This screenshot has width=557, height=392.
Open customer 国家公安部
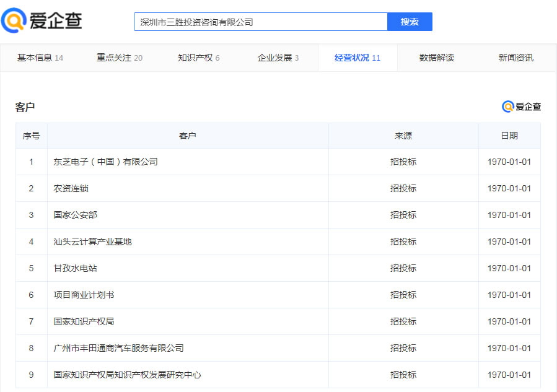[76, 215]
